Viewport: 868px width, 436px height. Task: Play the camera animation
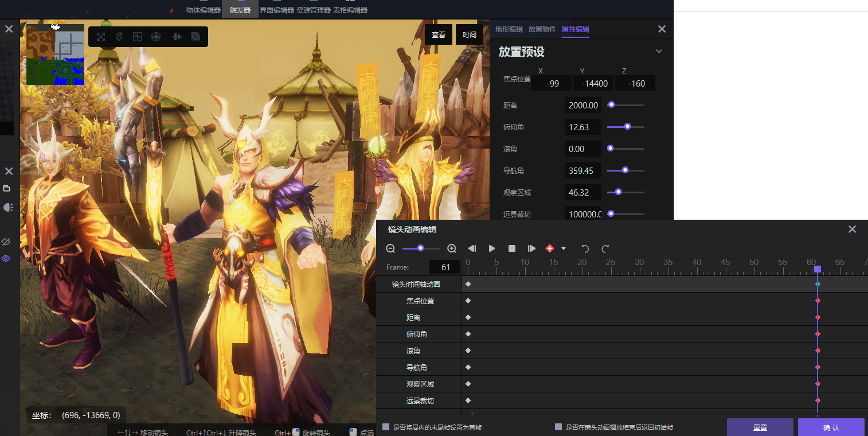tap(492, 248)
